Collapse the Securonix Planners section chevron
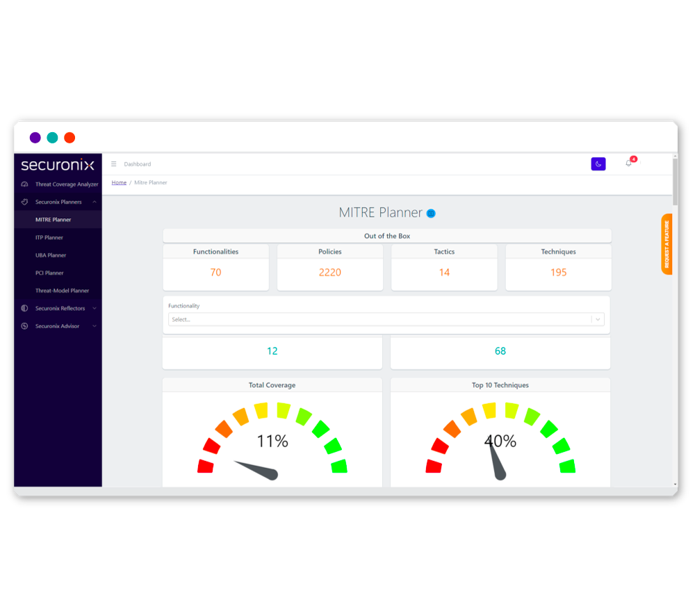The width and height of the screenshot is (695, 616). pos(95,202)
